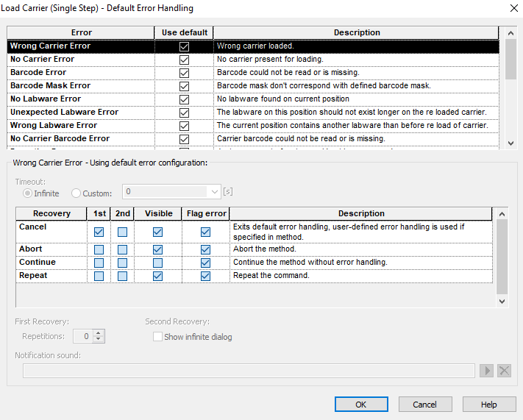This screenshot has height=420, width=523.
Task: Open Help for error handling
Action: (x=489, y=405)
